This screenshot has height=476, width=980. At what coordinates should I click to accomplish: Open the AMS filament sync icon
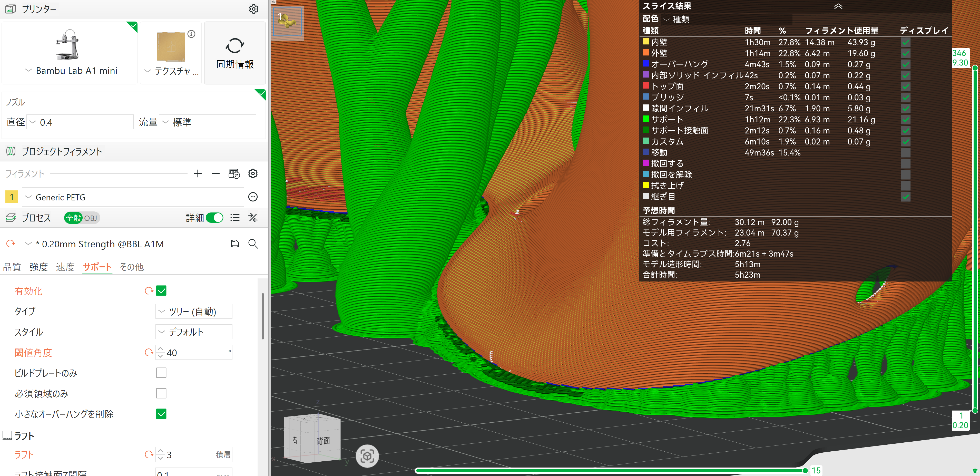[x=234, y=174]
